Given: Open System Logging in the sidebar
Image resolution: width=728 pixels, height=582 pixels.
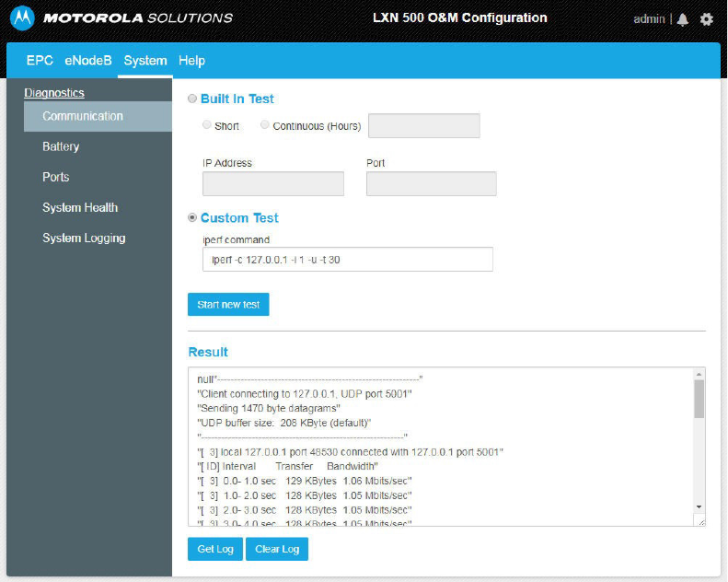Looking at the screenshot, I should pyautogui.click(x=84, y=239).
